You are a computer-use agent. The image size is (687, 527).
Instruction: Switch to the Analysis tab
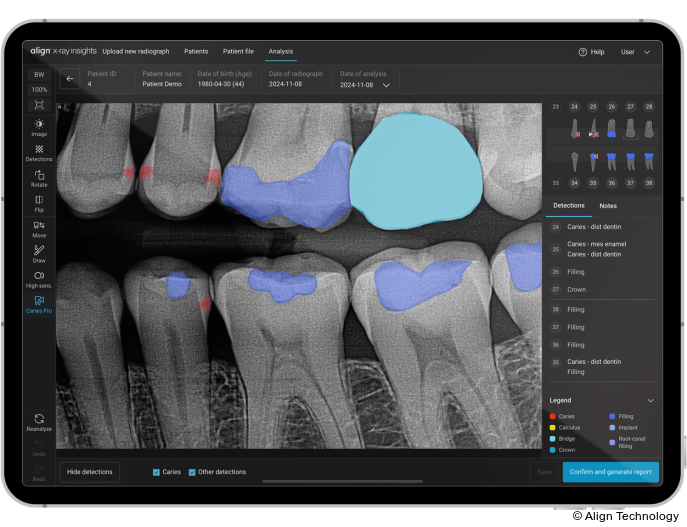coord(281,51)
